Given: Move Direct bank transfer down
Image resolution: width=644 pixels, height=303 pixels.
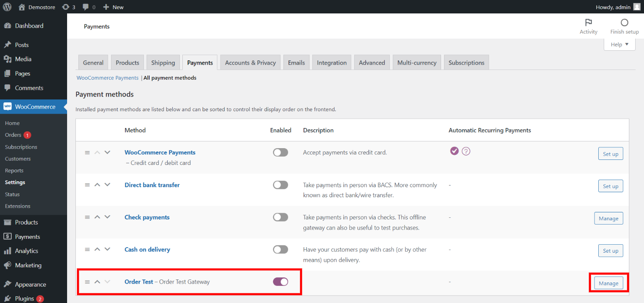Looking at the screenshot, I should tap(107, 185).
